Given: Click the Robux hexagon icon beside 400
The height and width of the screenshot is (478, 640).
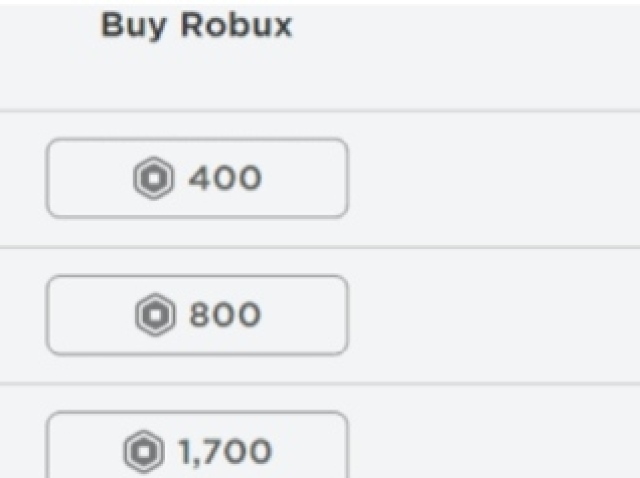Looking at the screenshot, I should [x=153, y=178].
